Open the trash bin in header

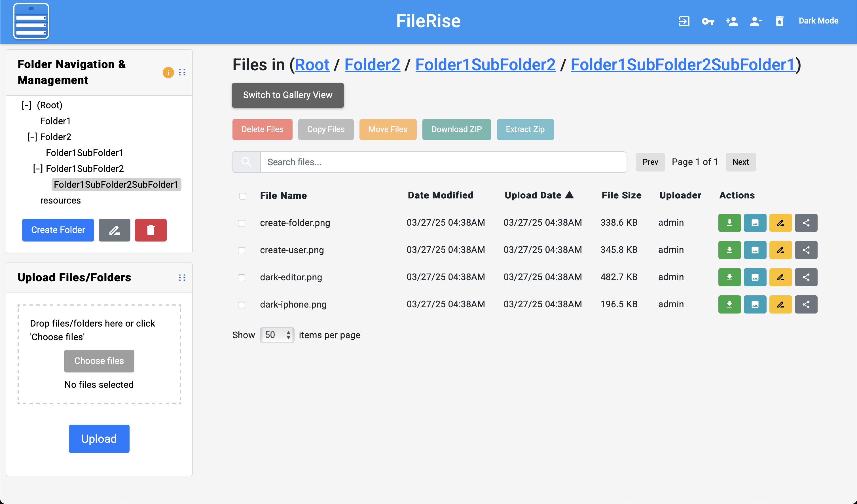pyautogui.click(x=779, y=21)
